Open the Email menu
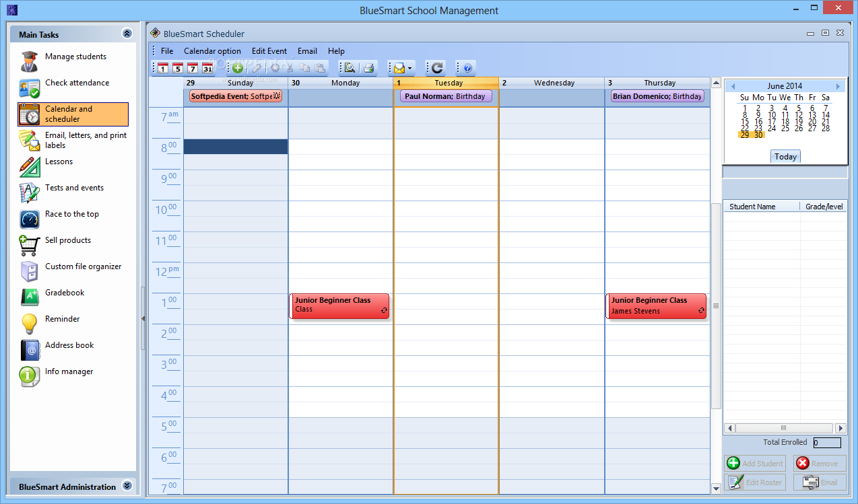This screenshot has width=858, height=504. 307,51
